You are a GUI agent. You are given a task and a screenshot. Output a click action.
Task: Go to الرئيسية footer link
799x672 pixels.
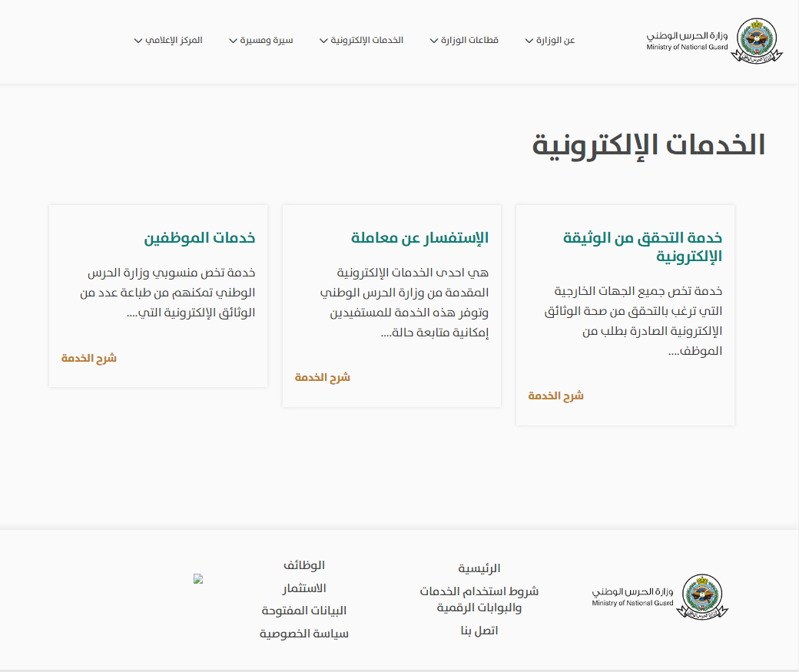click(479, 568)
